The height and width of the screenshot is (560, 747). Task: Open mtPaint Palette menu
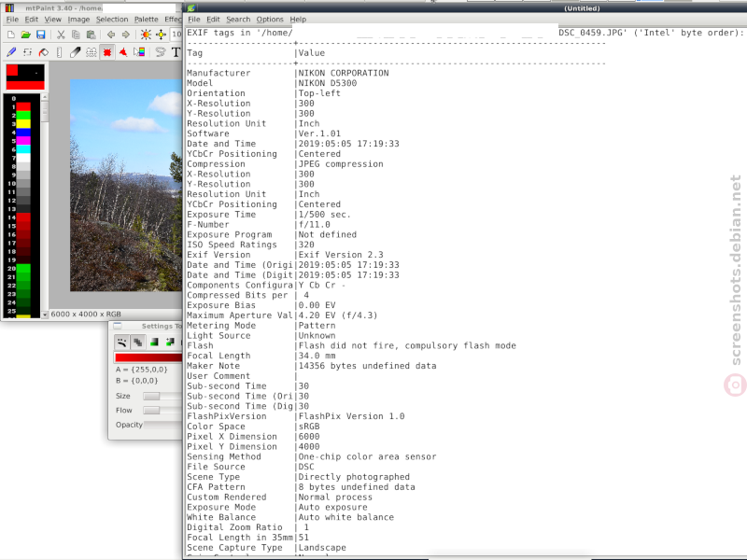click(147, 20)
